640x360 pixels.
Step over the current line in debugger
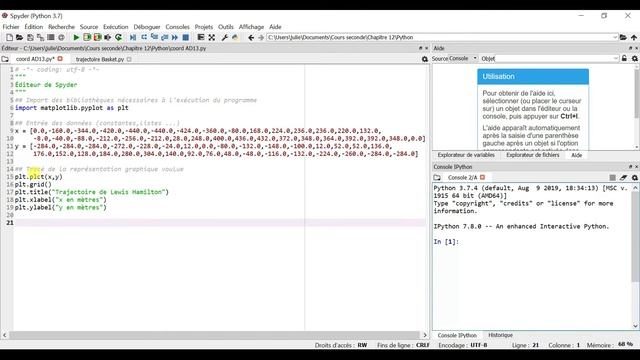[144, 38]
